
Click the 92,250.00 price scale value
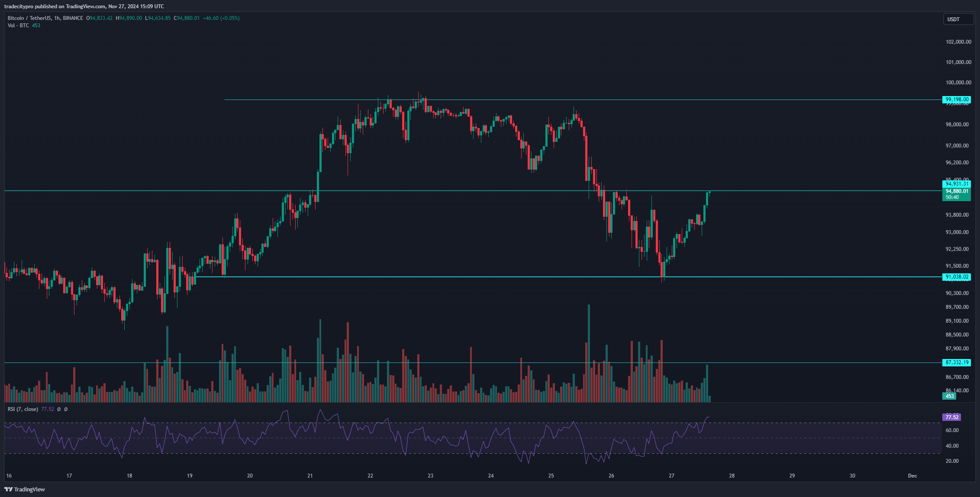pos(957,249)
